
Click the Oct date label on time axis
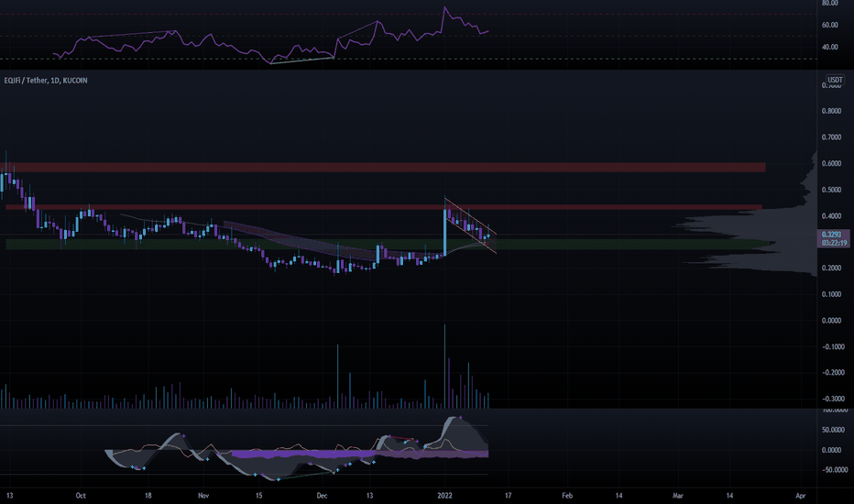(81, 495)
